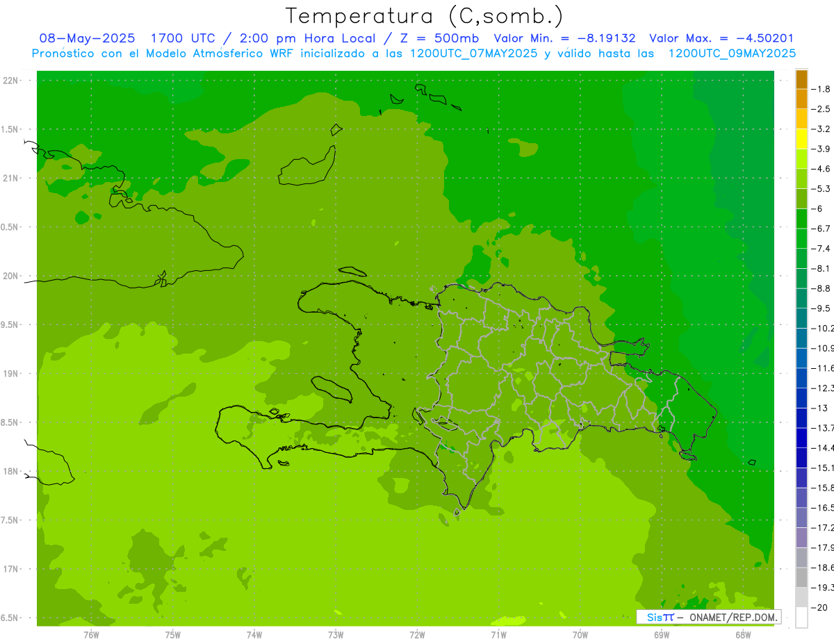This screenshot has height=644, width=834.
Task: Click the '-20' legend value
Action: click(x=819, y=607)
